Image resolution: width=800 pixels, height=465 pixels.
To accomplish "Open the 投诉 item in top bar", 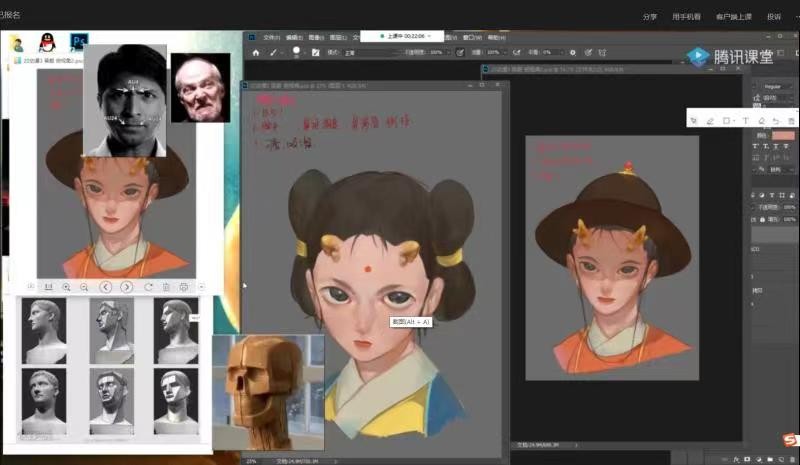I will point(773,17).
